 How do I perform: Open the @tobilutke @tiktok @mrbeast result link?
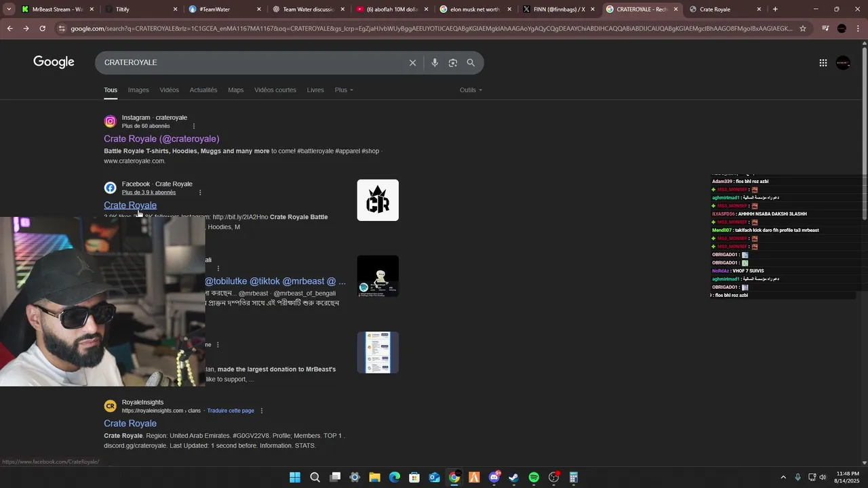[275, 281]
